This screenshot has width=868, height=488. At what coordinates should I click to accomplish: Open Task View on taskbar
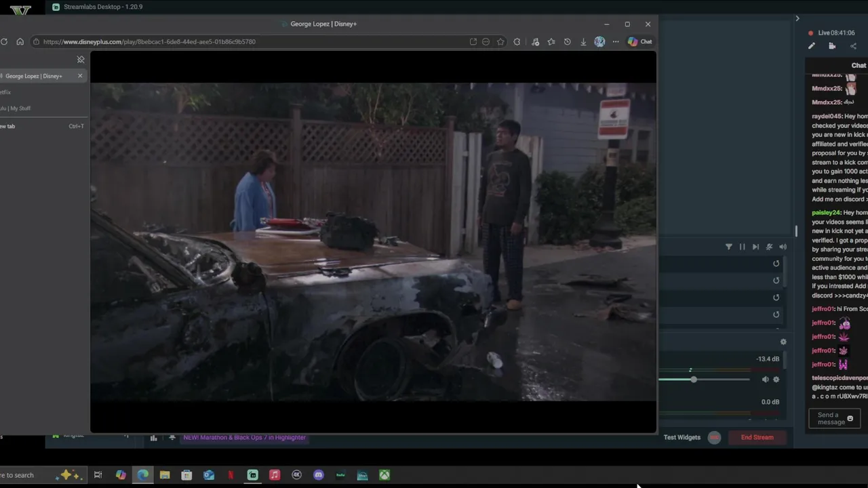pyautogui.click(x=98, y=475)
